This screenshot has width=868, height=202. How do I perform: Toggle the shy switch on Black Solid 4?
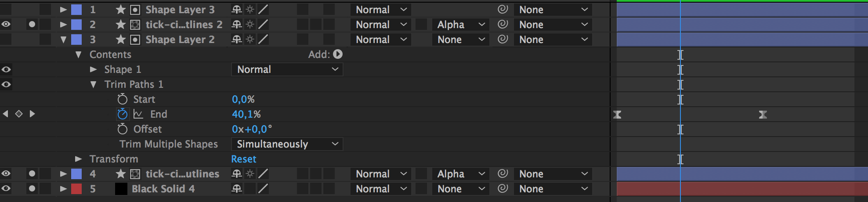237,189
